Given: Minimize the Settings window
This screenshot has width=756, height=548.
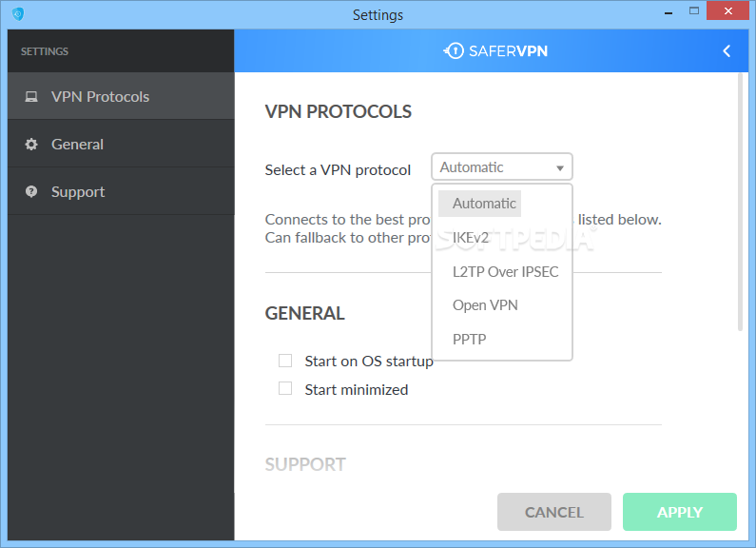Looking at the screenshot, I should 669,13.
